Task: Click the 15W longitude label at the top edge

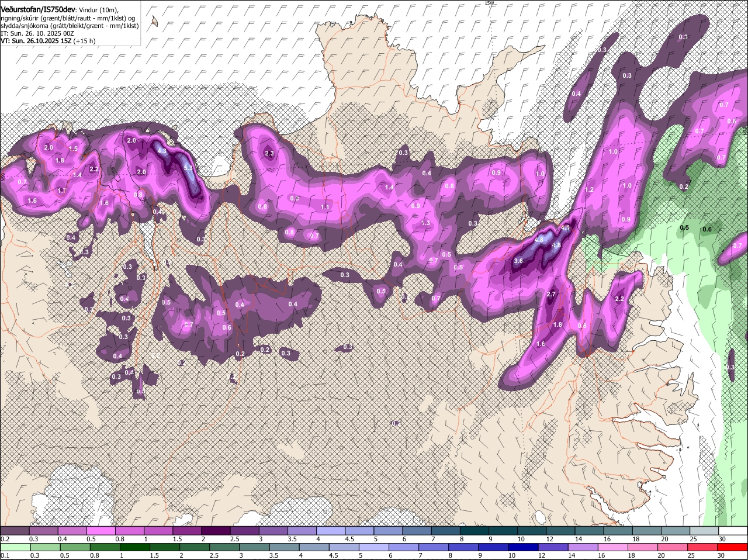Action: click(x=489, y=3)
